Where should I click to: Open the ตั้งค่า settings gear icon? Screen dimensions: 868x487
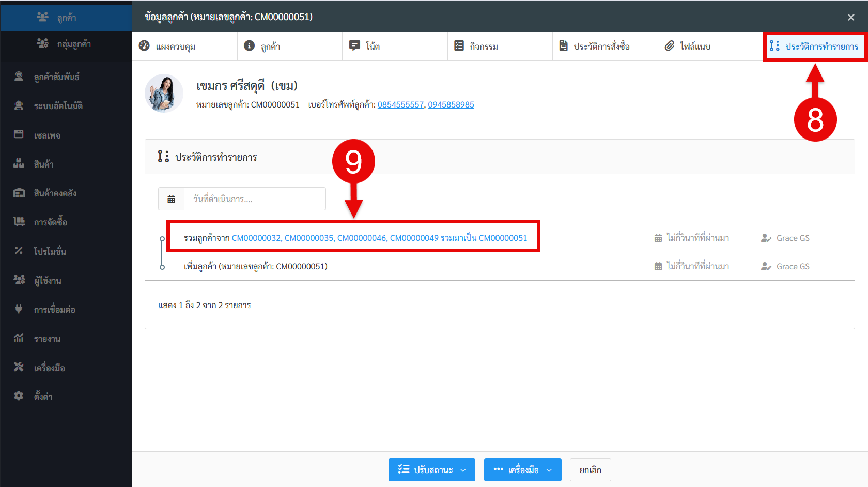(x=19, y=396)
